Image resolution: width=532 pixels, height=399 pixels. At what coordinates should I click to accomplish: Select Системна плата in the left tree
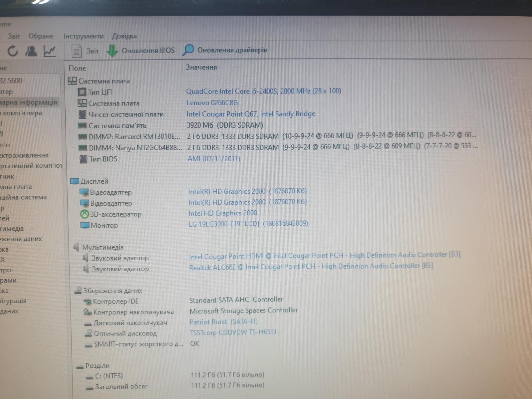tap(16, 187)
